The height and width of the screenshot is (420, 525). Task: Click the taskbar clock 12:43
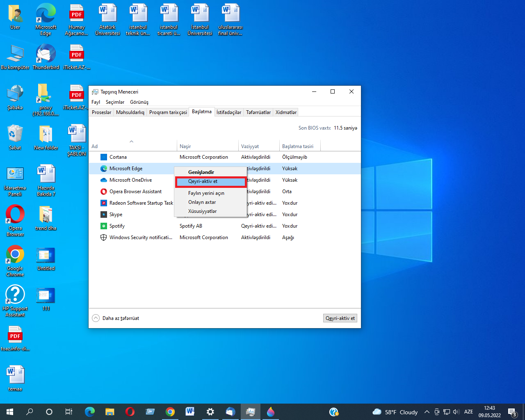tap(489, 412)
